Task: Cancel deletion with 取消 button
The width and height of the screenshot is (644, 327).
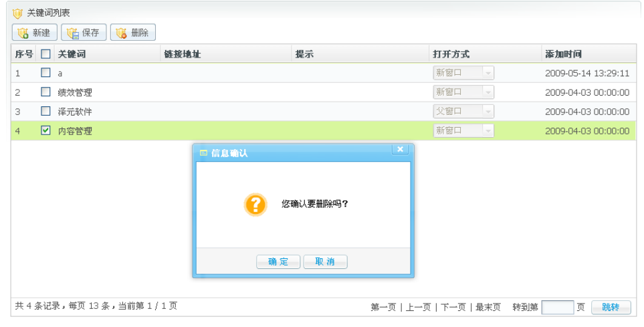Action: click(325, 261)
